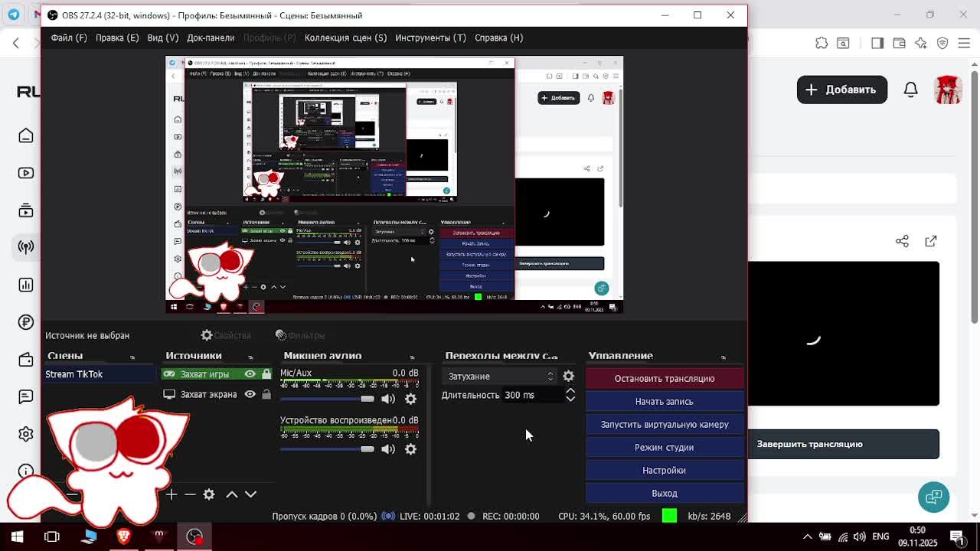Toggle the lock on Захват игры

[x=266, y=374]
